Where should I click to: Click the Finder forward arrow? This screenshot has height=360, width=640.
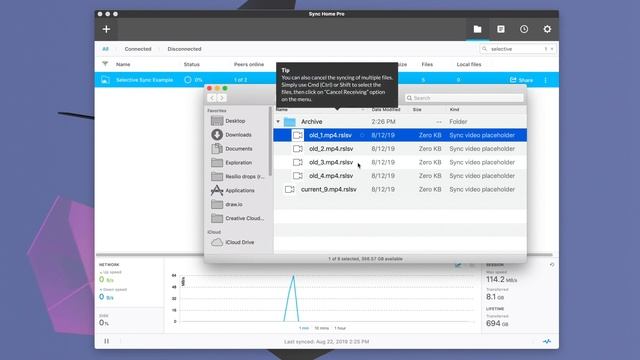222,98
